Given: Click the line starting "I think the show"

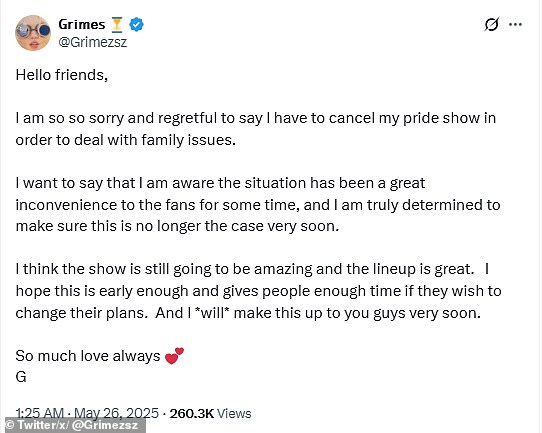Looking at the screenshot, I should pyautogui.click(x=252, y=269).
